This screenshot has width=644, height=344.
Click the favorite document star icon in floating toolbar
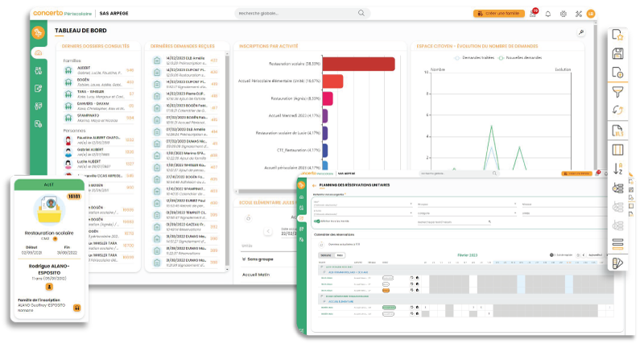[x=617, y=35]
